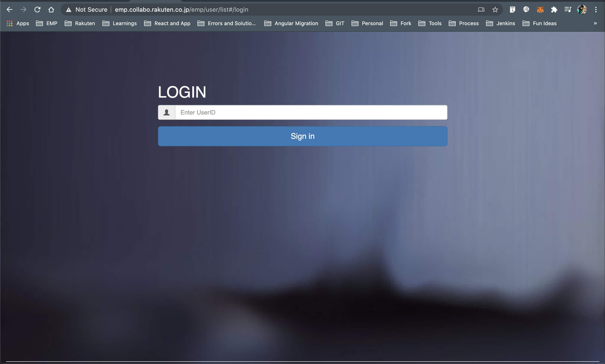This screenshot has width=605, height=364.
Task: Open the Extensions puzzle piece menu
Action: click(x=554, y=10)
